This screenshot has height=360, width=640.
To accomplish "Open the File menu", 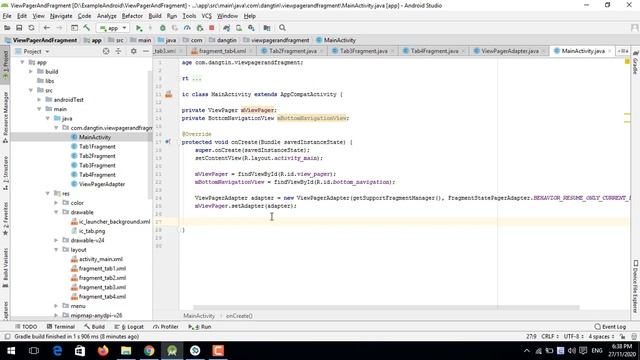I will [x=7, y=16].
